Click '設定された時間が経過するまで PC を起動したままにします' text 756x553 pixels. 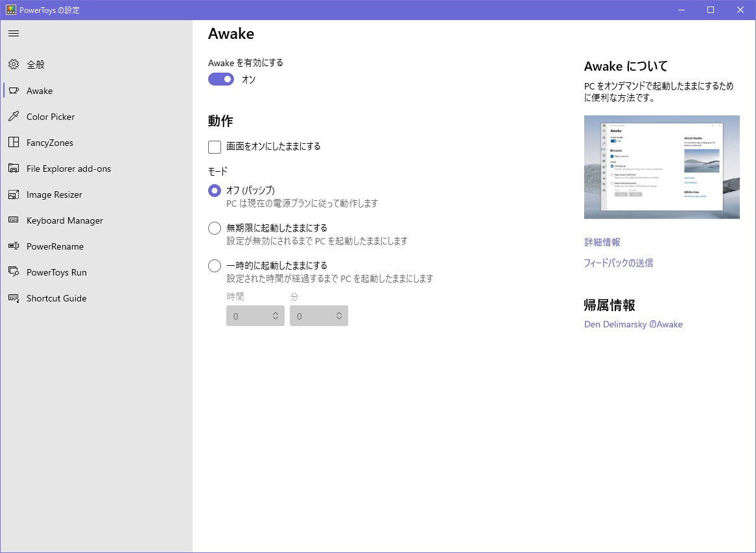click(x=330, y=278)
